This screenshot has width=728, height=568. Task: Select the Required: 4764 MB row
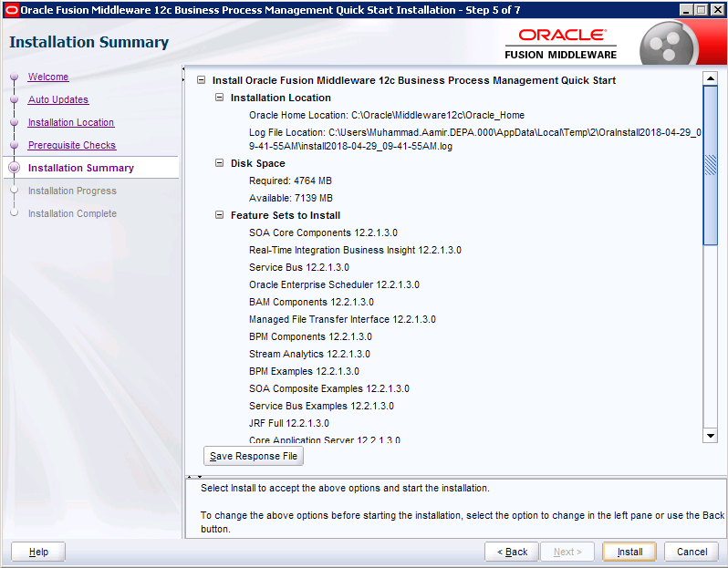pyautogui.click(x=290, y=181)
